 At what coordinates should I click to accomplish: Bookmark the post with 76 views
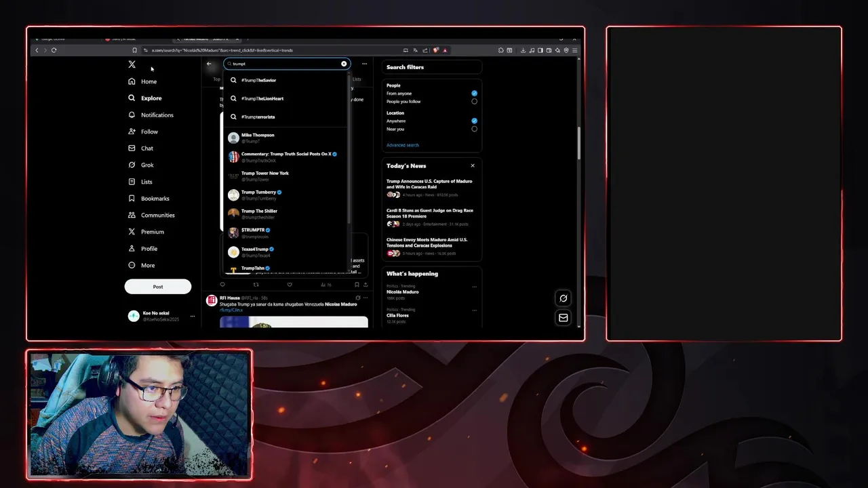point(357,285)
